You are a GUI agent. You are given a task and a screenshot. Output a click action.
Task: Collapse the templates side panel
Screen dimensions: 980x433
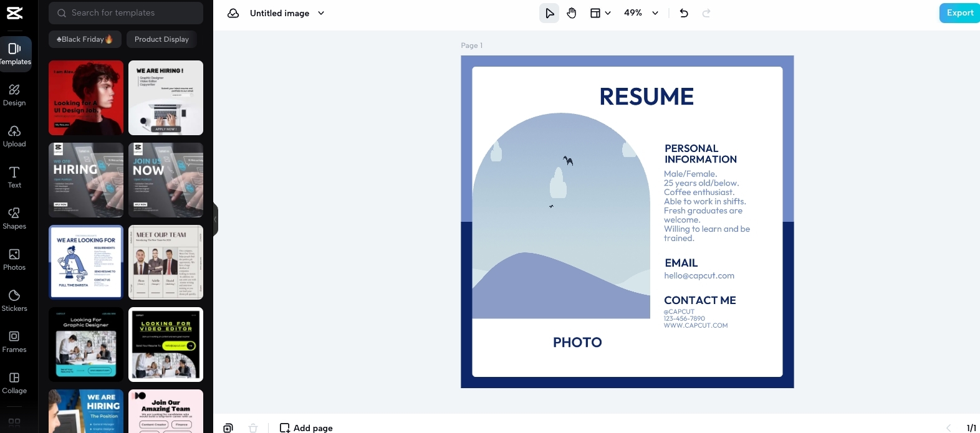pyautogui.click(x=216, y=219)
